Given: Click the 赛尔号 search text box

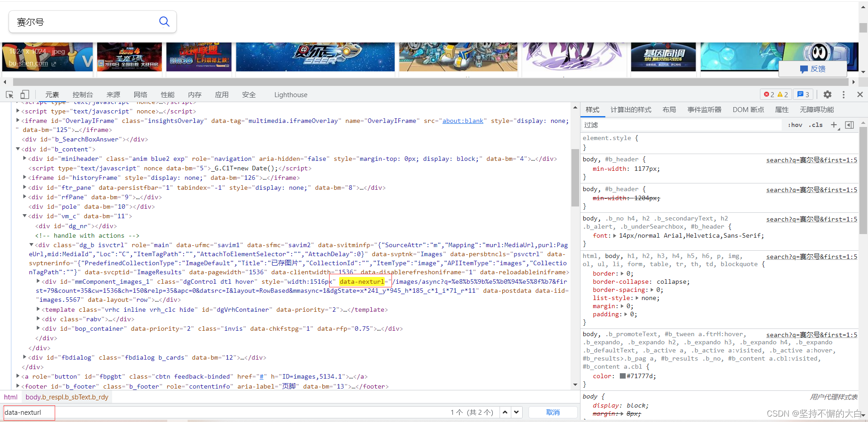Looking at the screenshot, I should 86,22.
